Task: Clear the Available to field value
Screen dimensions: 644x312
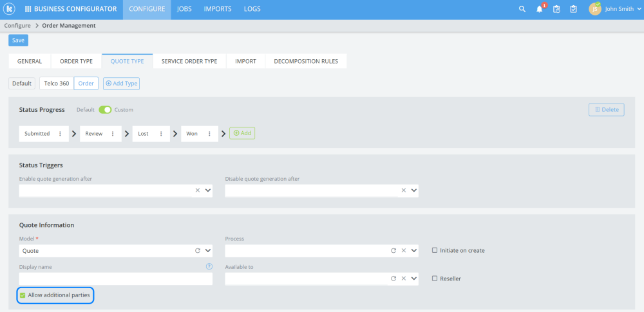Action: click(403, 279)
